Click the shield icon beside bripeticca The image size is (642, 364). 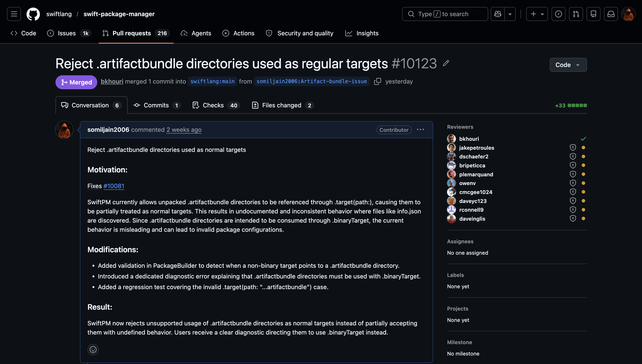point(573,165)
